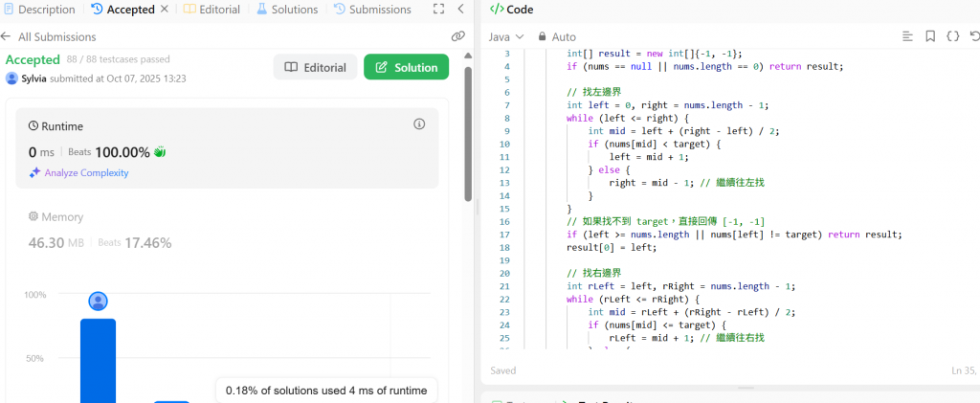The height and width of the screenshot is (403, 980).
Task: Open the Solutions tab
Action: (x=287, y=10)
